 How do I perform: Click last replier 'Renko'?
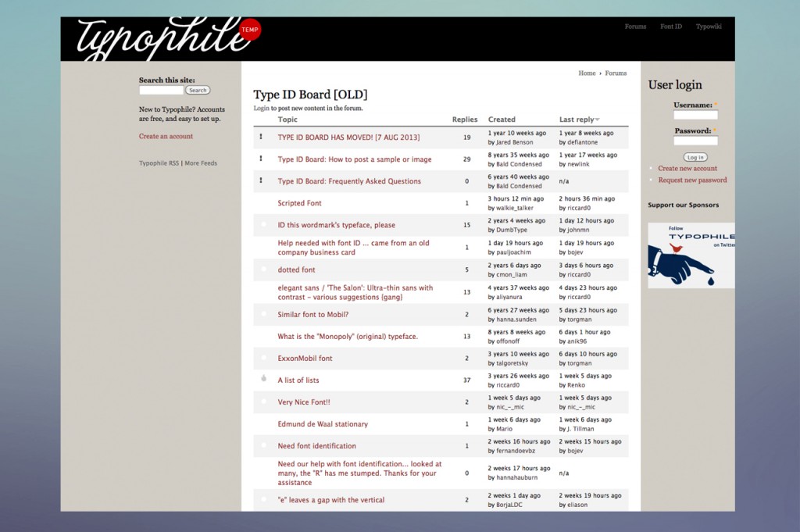[576, 386]
